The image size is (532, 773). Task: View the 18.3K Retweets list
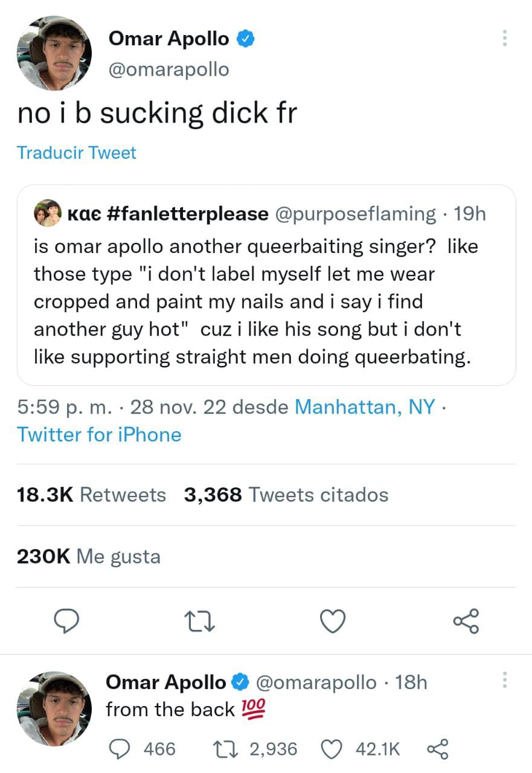click(91, 494)
